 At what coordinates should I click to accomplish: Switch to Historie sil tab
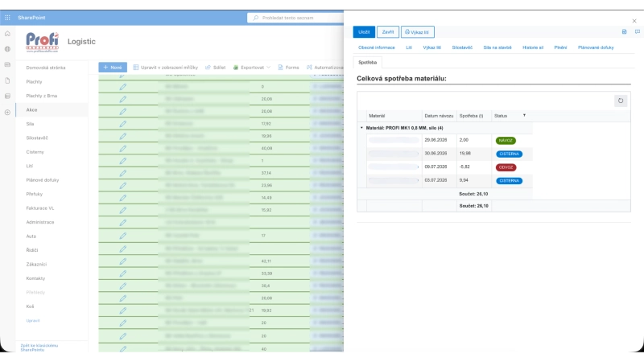pos(533,47)
